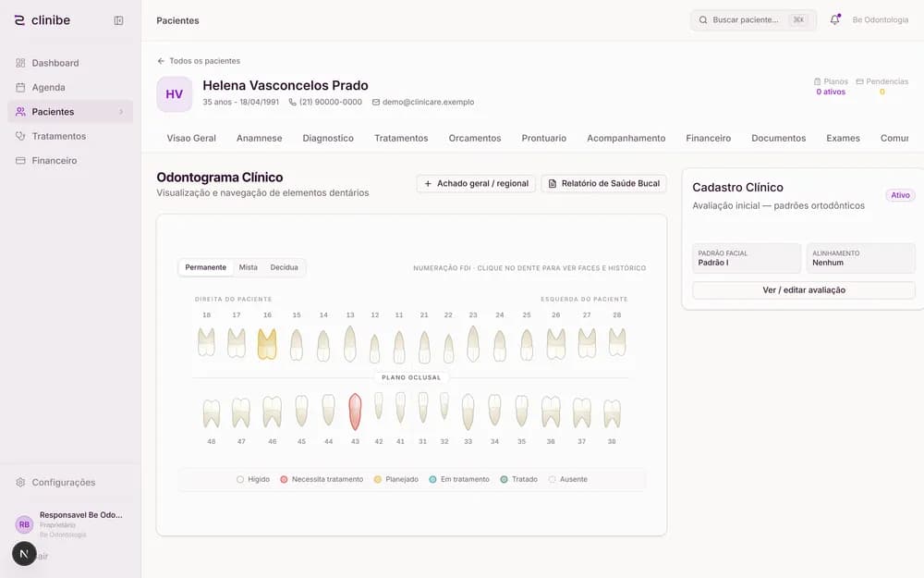Open the Financeiro patient tab

coord(709,138)
